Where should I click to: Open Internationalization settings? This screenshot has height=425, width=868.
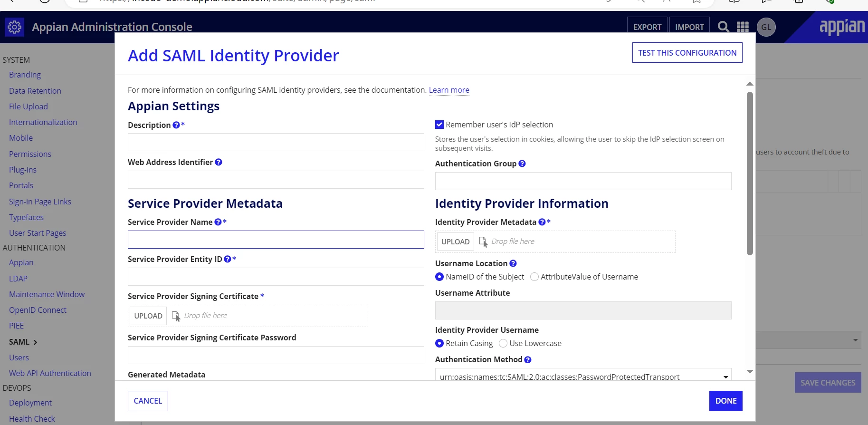[43, 122]
